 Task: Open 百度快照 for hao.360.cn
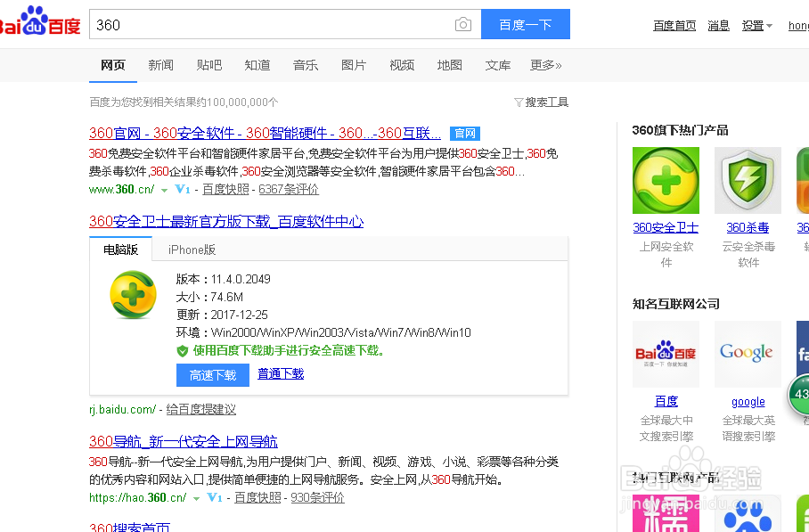point(257,497)
